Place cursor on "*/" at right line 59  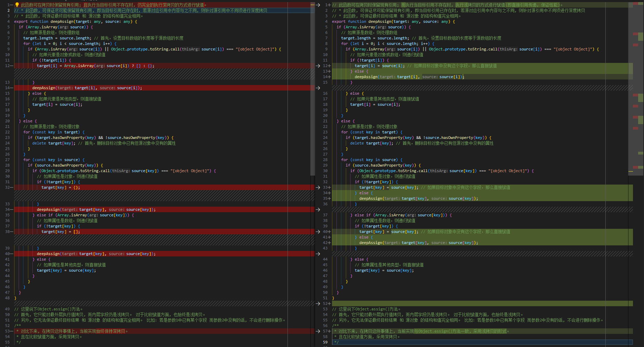point(336,342)
